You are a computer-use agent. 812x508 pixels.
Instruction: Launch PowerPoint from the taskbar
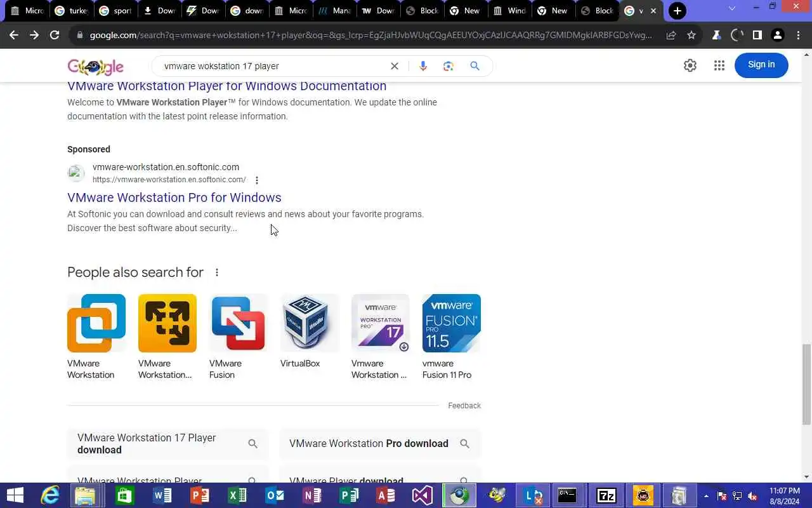199,495
